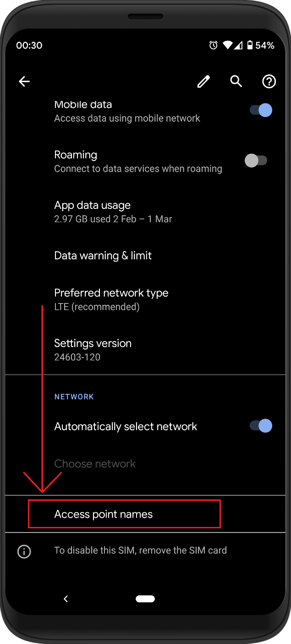
Task: Tap the pencil edit icon
Action: pyautogui.click(x=203, y=82)
